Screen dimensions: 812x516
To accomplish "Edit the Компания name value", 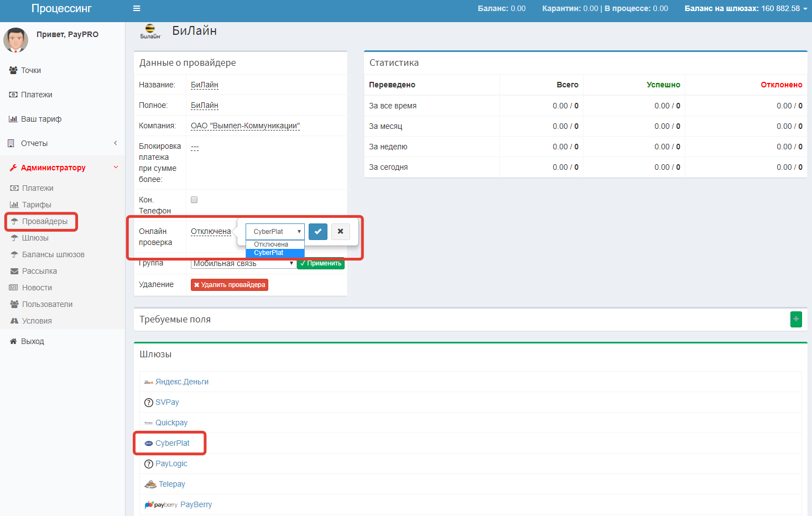I will 245,126.
